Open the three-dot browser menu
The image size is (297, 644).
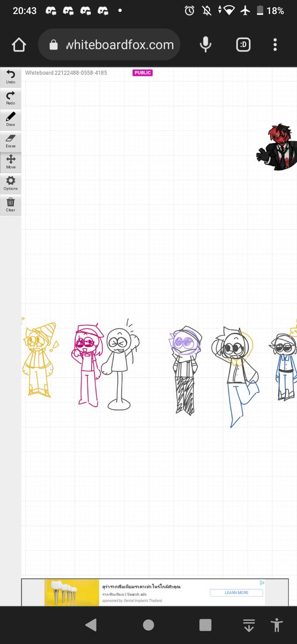276,45
